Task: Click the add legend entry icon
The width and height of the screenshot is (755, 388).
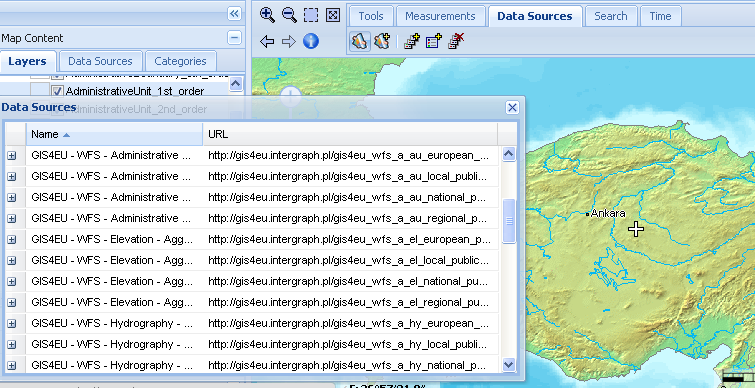Action: click(433, 41)
